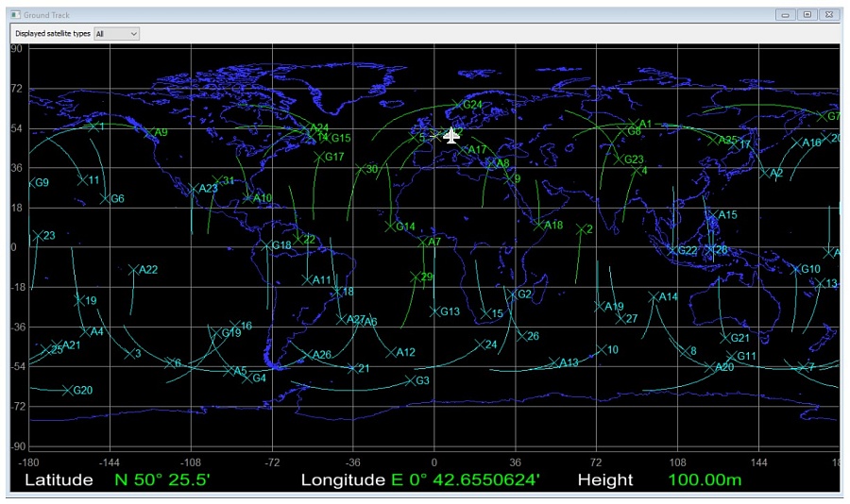Open the Displayed satellite types dropdown

point(117,33)
